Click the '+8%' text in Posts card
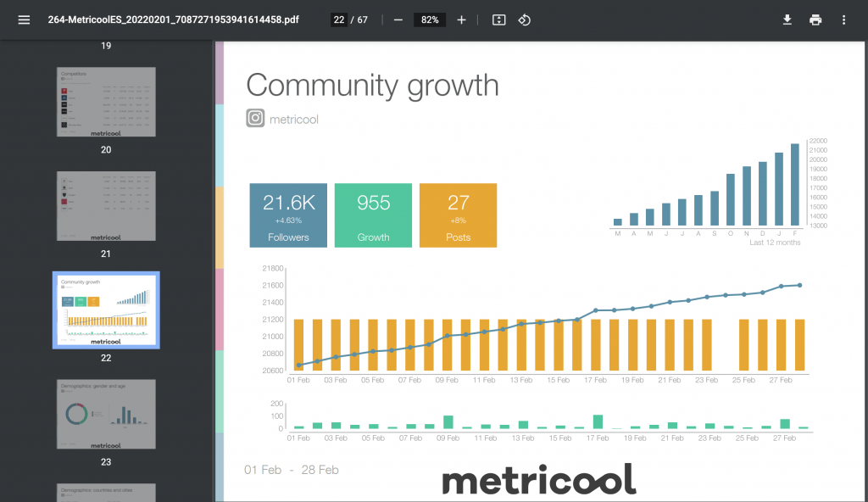This screenshot has height=502, width=868. click(458, 220)
